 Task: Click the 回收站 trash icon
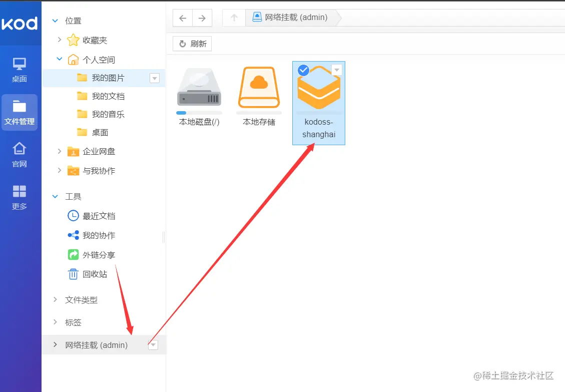point(73,274)
